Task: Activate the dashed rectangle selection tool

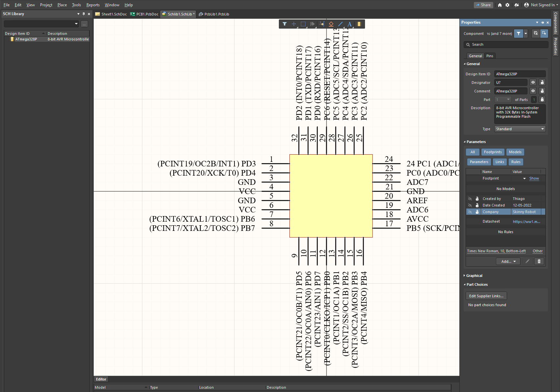Action: [x=303, y=24]
